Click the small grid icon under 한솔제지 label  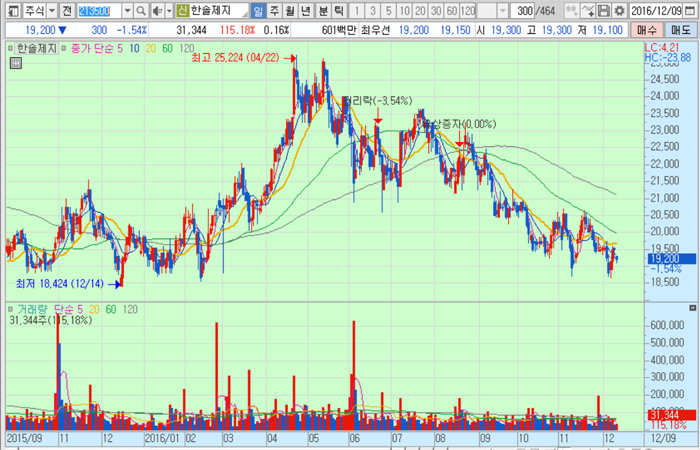coord(16,63)
